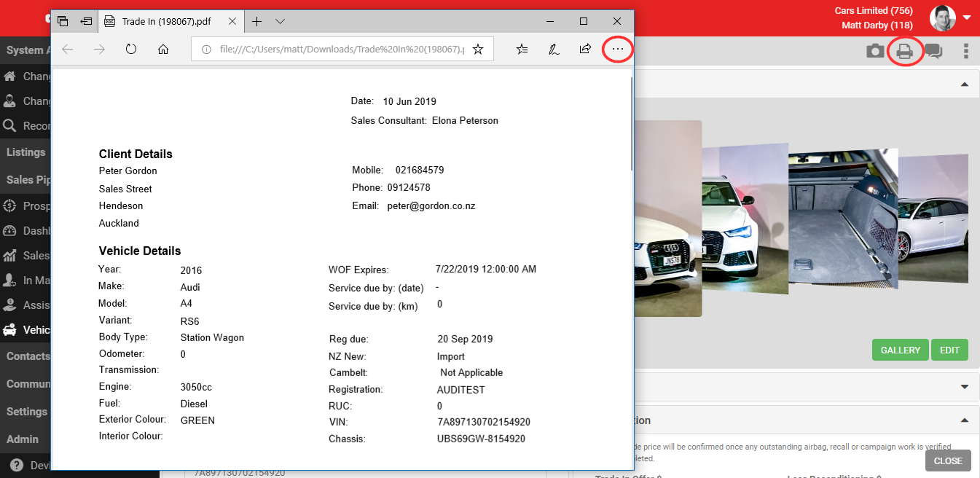
Task: Click the grey CLOSE button
Action: (948, 461)
